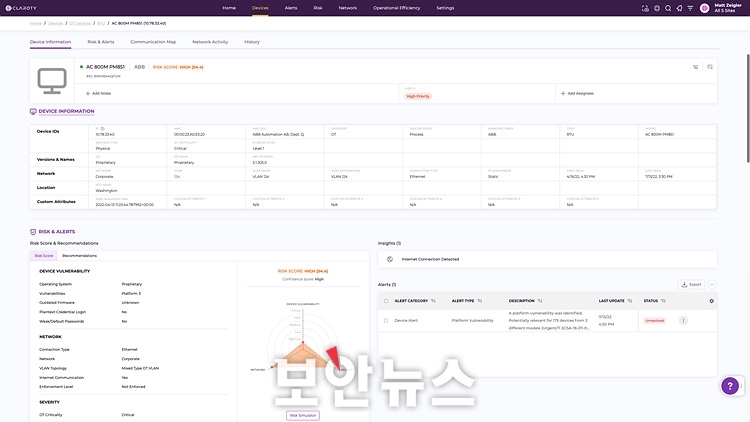The height and width of the screenshot is (422, 750).
Task: Click the Last Update column sort icon
Action: pyautogui.click(x=629, y=301)
